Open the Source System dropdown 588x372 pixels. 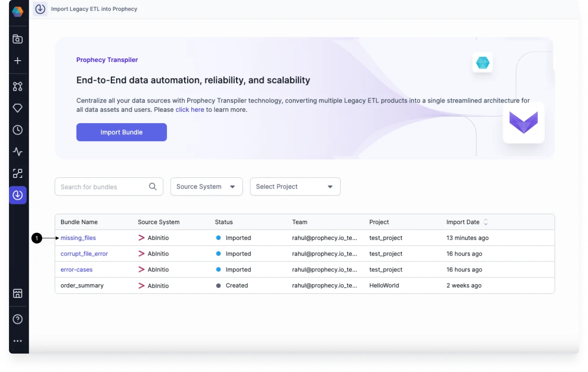(x=206, y=186)
